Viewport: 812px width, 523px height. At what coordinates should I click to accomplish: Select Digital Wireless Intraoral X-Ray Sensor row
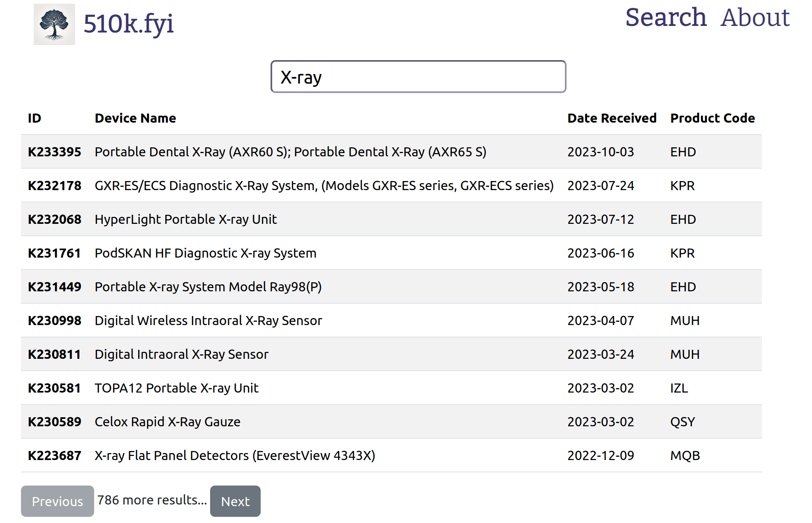[x=391, y=321]
